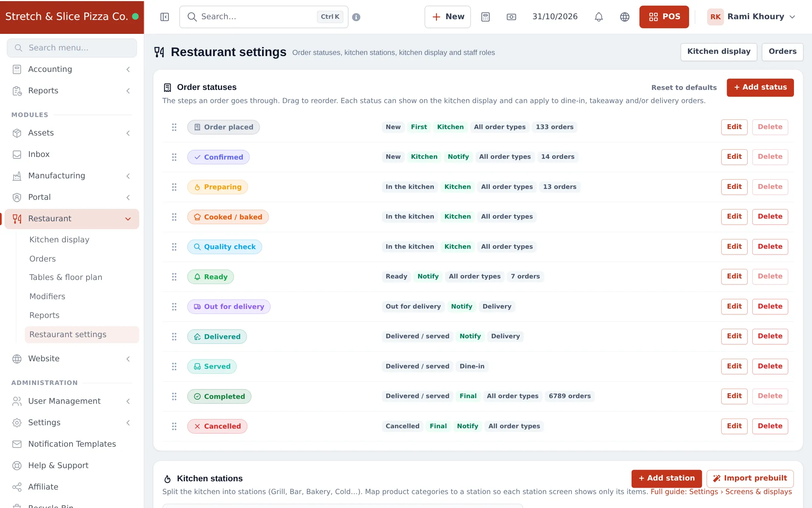Click the Orders header button

782,52
